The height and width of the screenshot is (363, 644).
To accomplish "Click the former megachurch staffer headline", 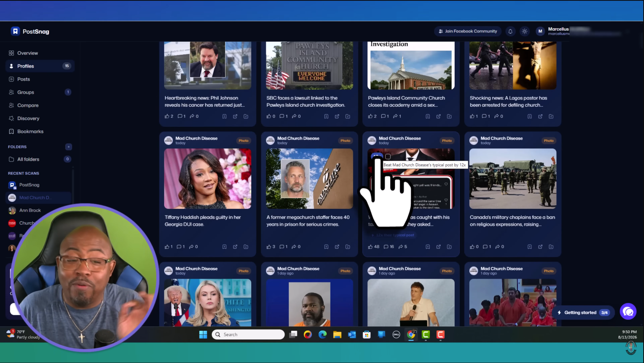I will (308, 221).
